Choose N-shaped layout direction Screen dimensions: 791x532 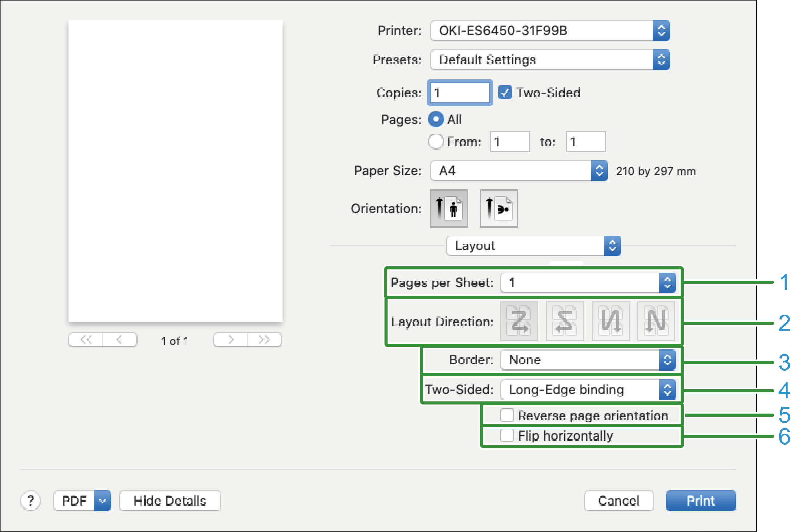click(x=656, y=322)
